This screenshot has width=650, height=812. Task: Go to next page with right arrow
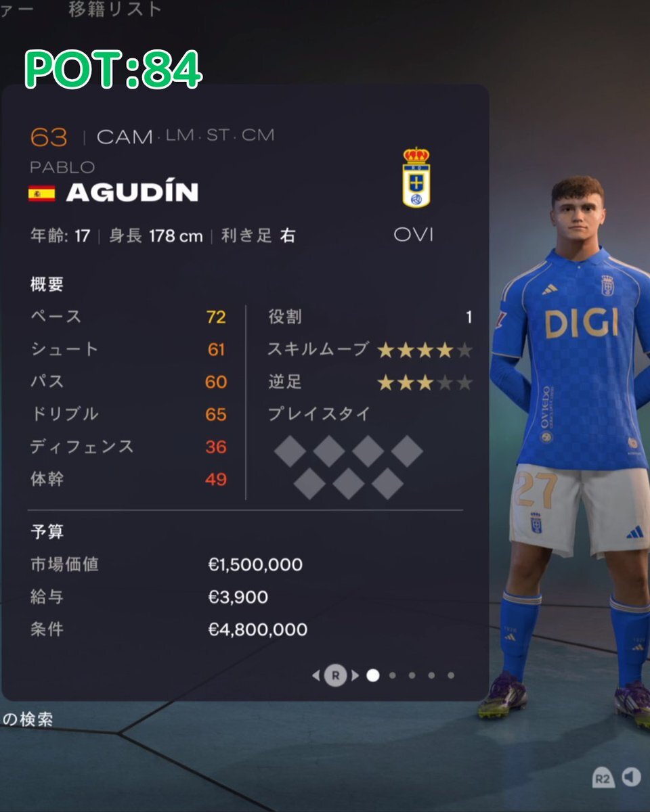[x=355, y=675]
